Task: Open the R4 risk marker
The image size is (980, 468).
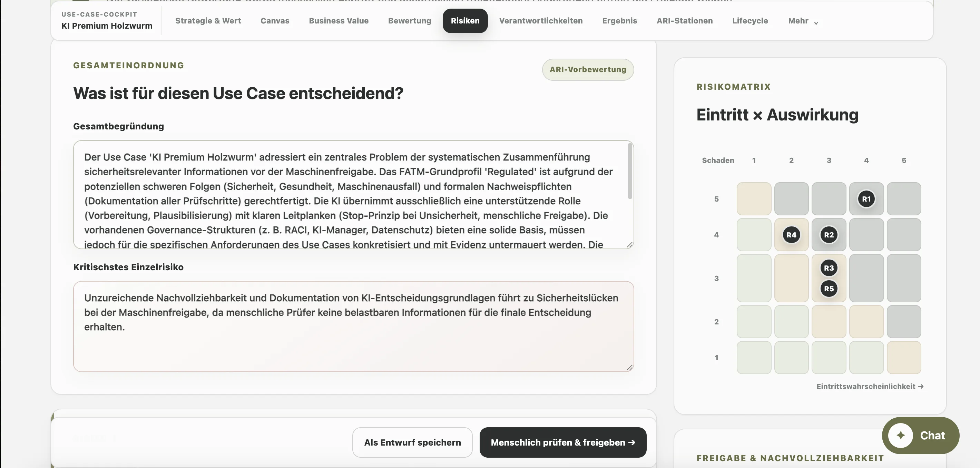Action: [x=791, y=235]
